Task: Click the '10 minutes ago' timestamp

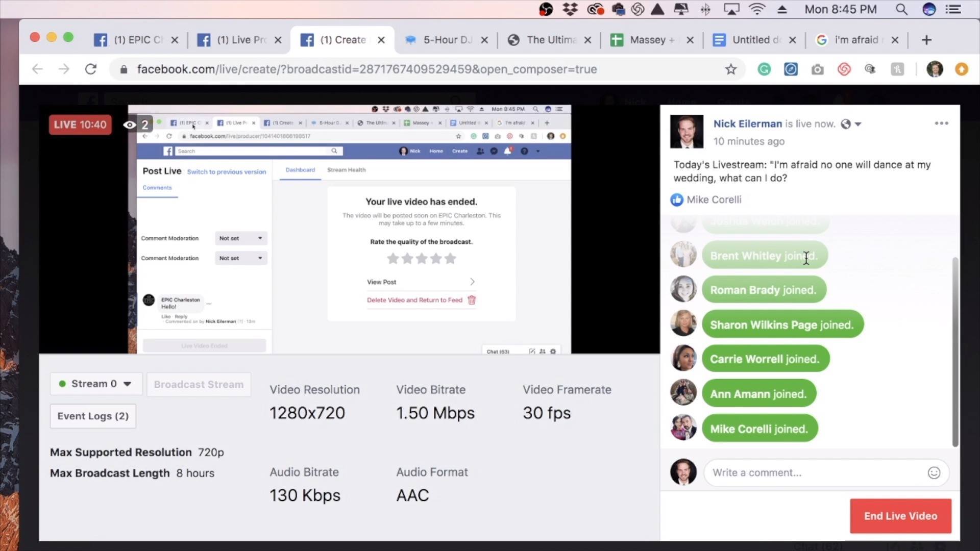Action: [x=749, y=141]
